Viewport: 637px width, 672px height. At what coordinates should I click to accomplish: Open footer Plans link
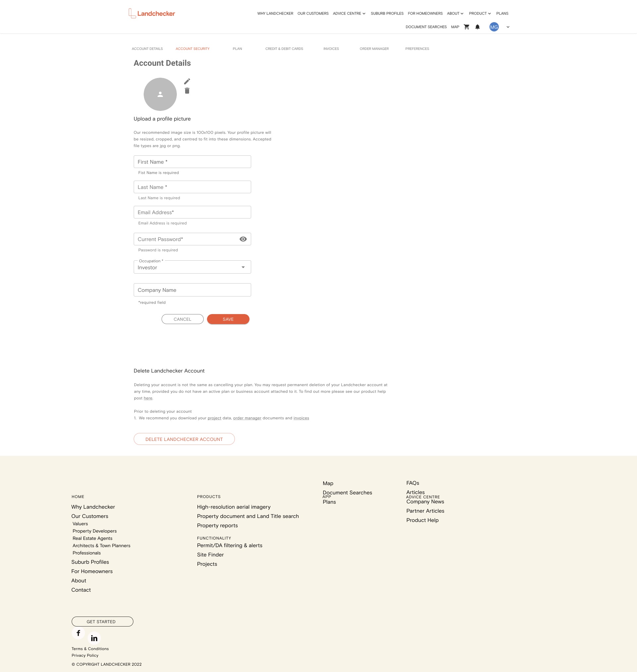coord(329,502)
